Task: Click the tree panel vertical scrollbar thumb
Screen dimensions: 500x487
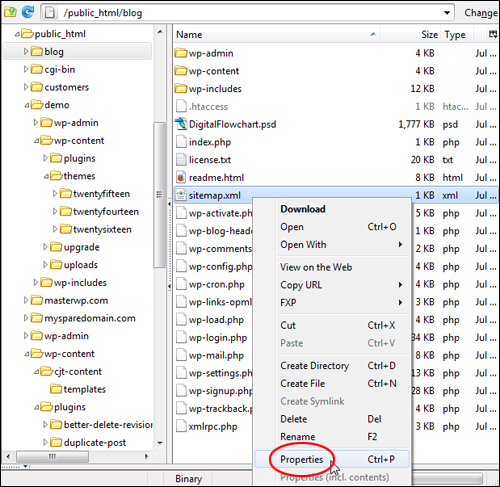Action: (160, 195)
